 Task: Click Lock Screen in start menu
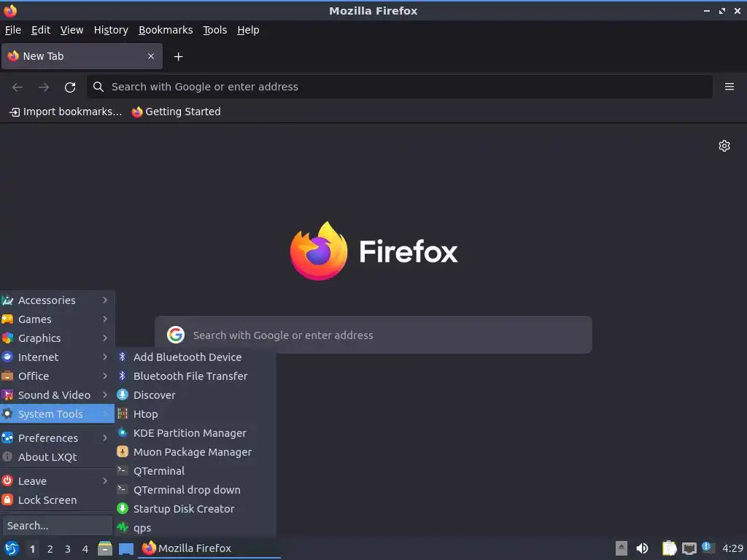tap(57, 500)
